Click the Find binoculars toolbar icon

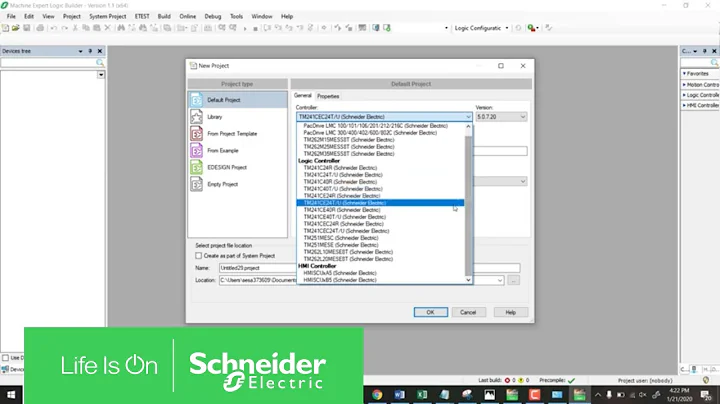121,28
